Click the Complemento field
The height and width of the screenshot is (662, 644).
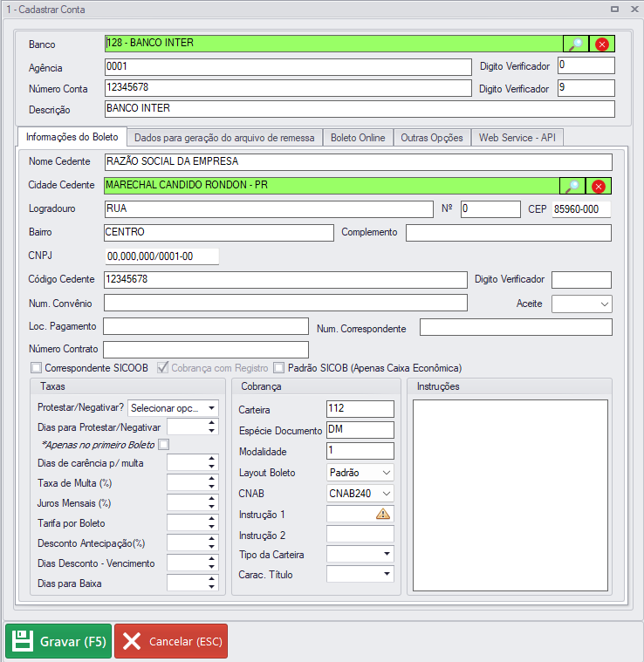tap(509, 233)
